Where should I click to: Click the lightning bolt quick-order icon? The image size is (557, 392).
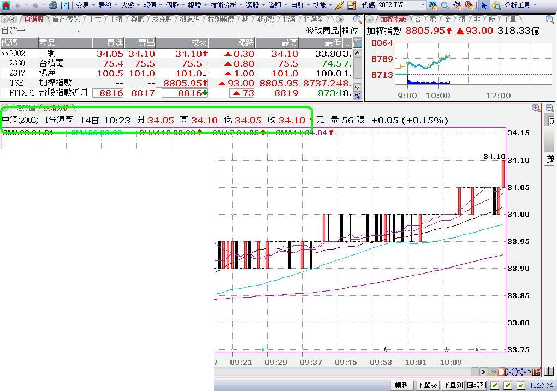click(340, 5)
